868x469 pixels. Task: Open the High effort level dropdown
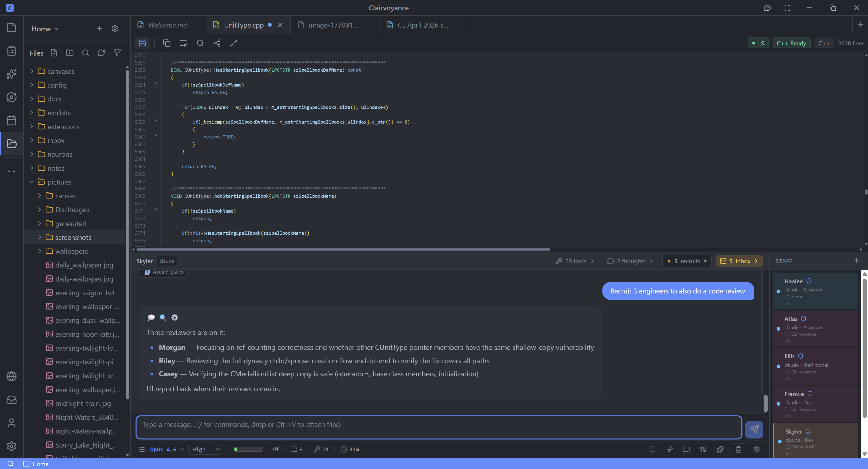[x=205, y=450]
